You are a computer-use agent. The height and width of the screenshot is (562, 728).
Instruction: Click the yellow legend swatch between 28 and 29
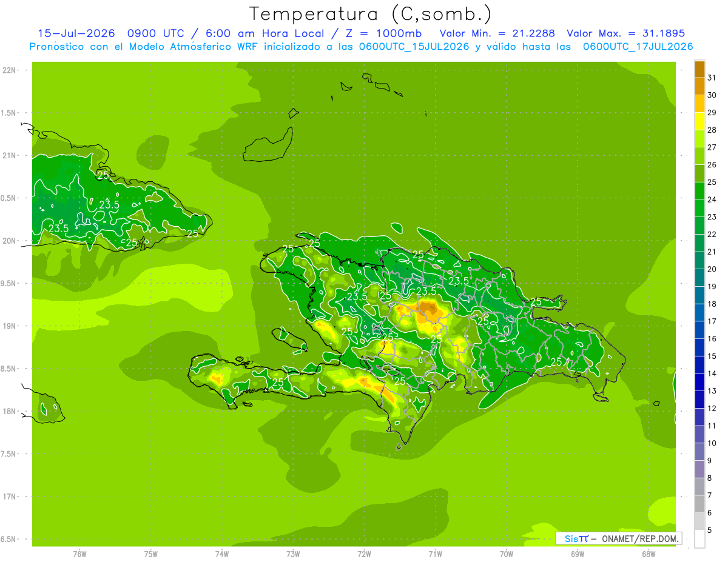pos(699,121)
